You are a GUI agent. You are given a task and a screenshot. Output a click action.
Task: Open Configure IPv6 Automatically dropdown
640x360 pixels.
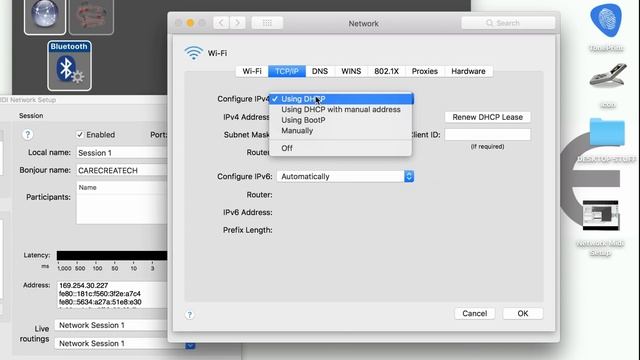(345, 176)
